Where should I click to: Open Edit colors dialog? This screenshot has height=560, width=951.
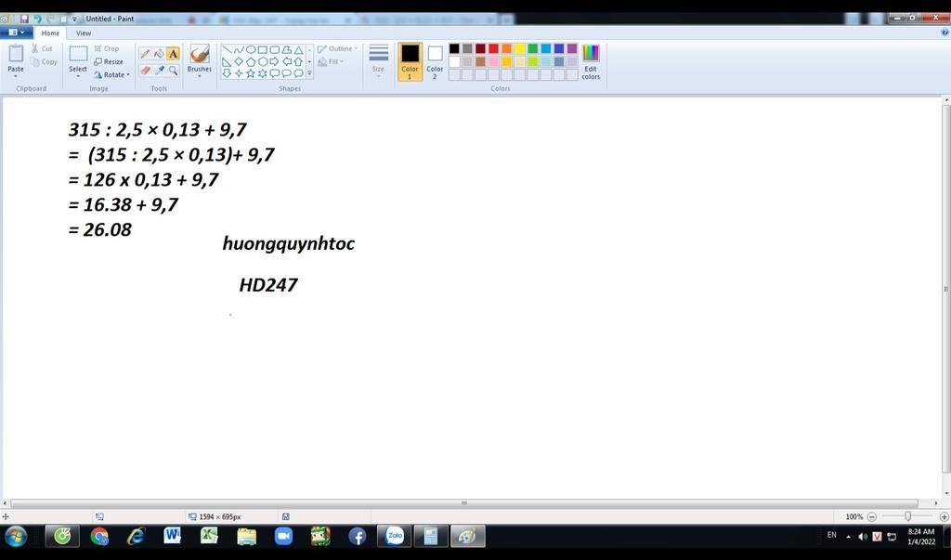click(x=591, y=61)
